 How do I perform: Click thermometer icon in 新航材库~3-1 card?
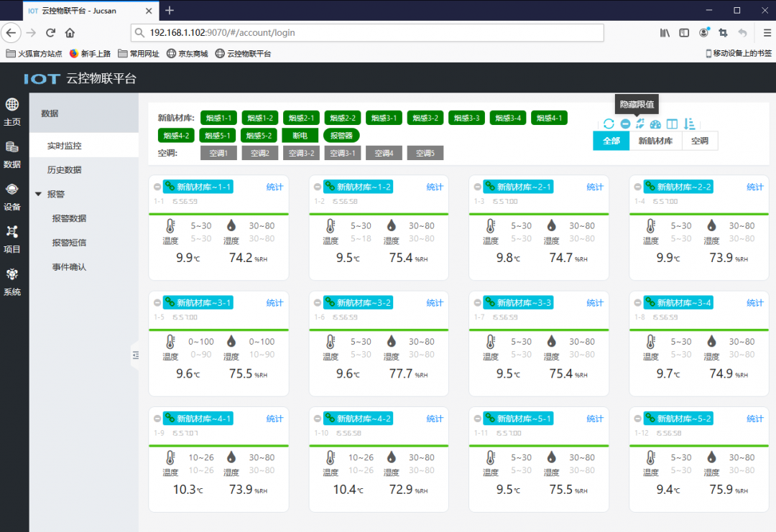(x=170, y=342)
